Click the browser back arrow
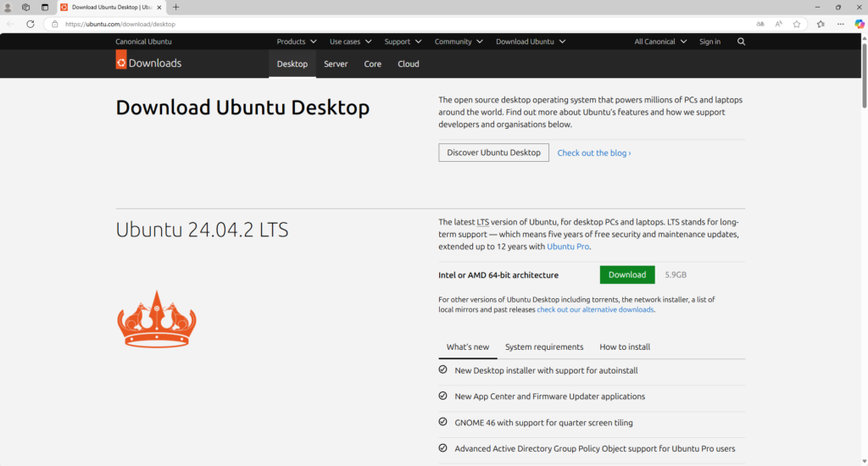This screenshot has width=868, height=466. click(x=10, y=24)
